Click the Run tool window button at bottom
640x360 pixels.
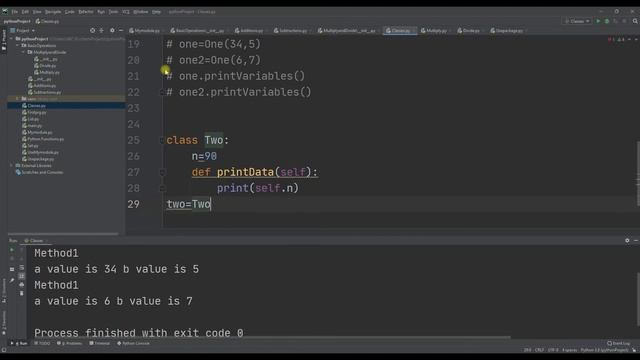pos(19,344)
